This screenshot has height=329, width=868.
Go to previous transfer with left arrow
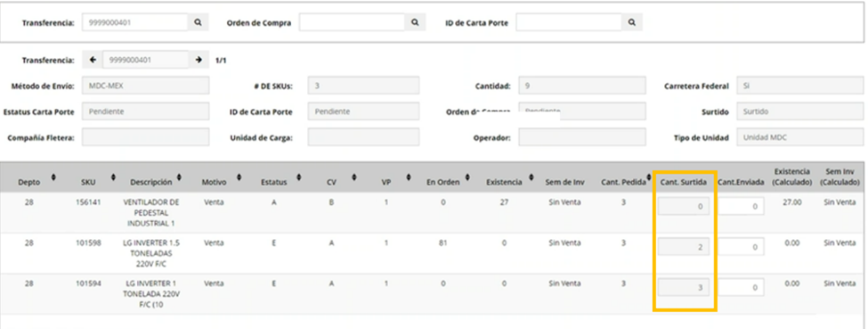(93, 60)
